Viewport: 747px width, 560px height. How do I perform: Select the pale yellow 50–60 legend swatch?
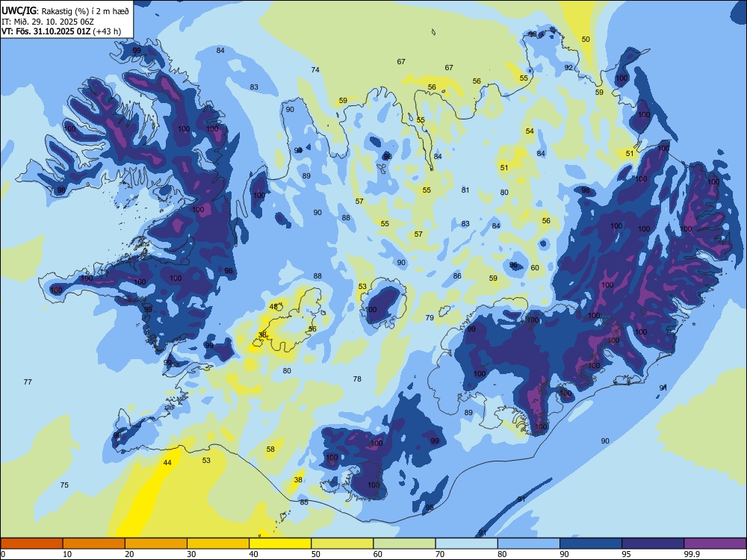coord(342,544)
